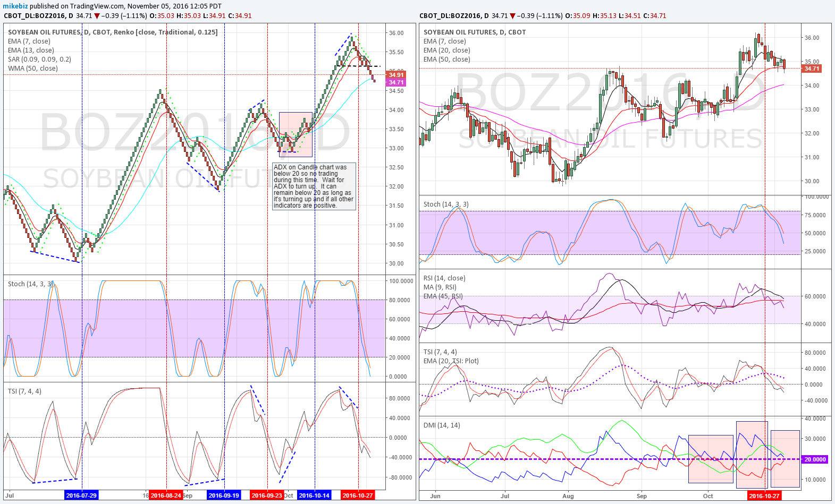Select the EMA (20, TSI: Plot) label
835x504 pixels.
point(451,361)
